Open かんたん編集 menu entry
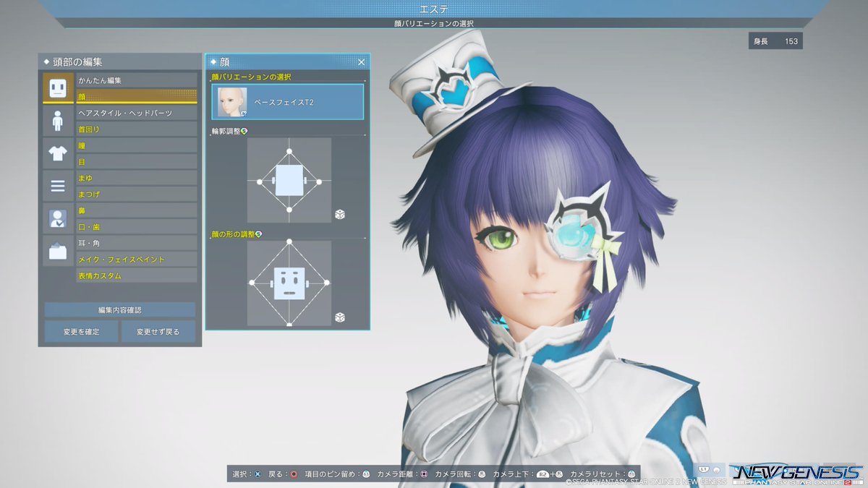 (137, 80)
